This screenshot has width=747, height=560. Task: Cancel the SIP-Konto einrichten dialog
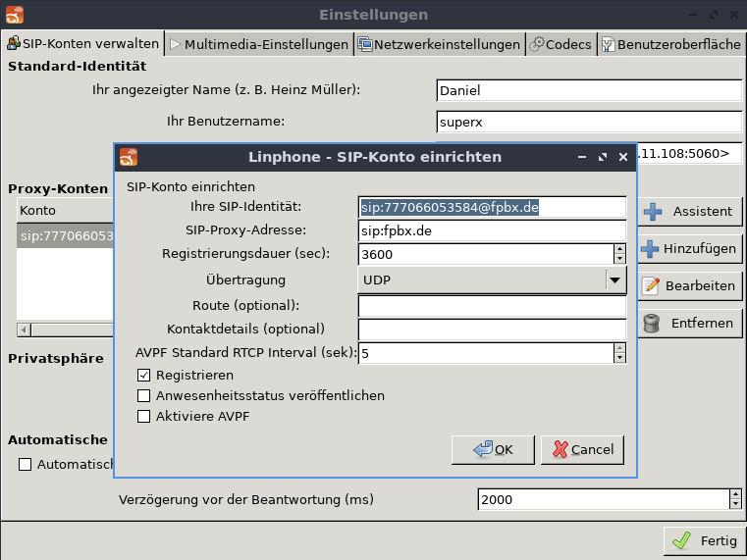coord(582,449)
